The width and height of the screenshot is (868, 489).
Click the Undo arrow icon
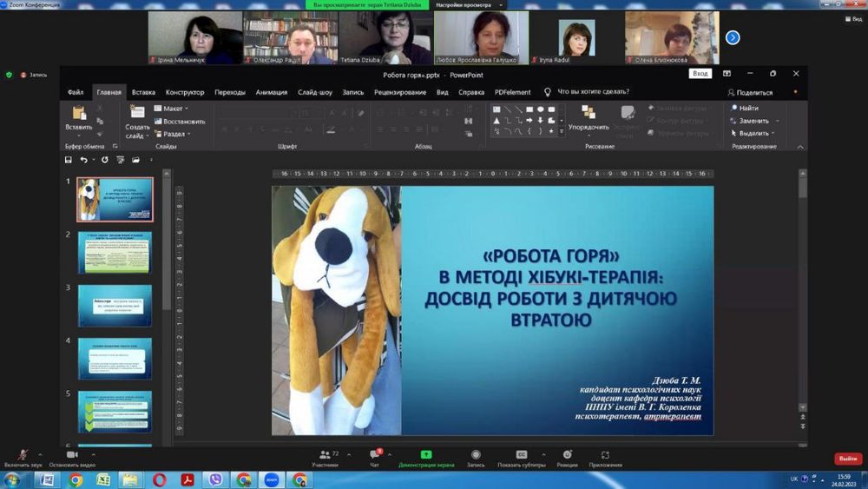[x=83, y=160]
